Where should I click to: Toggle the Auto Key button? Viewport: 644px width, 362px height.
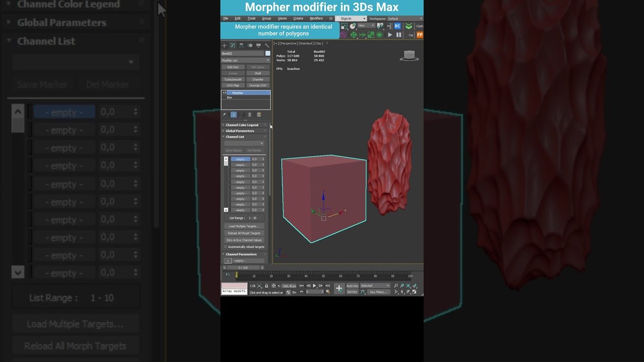pyautogui.click(x=352, y=286)
